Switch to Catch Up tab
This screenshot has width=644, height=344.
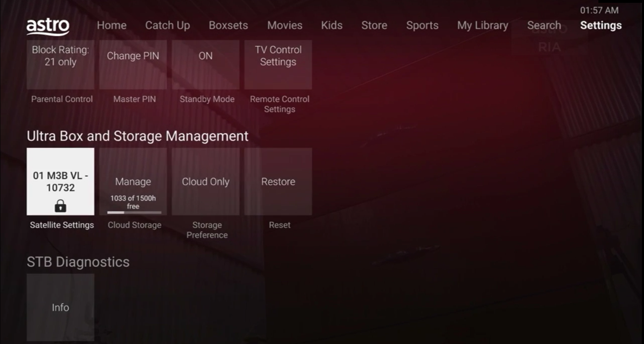point(167,25)
